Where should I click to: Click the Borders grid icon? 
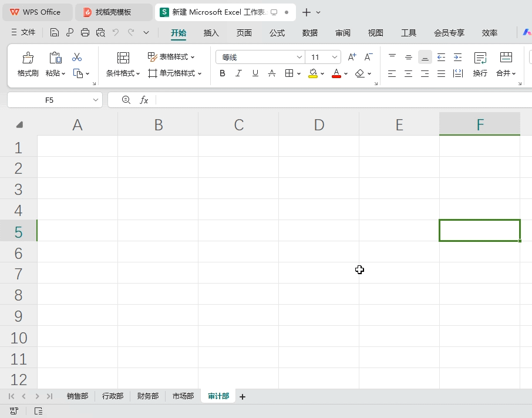point(289,73)
